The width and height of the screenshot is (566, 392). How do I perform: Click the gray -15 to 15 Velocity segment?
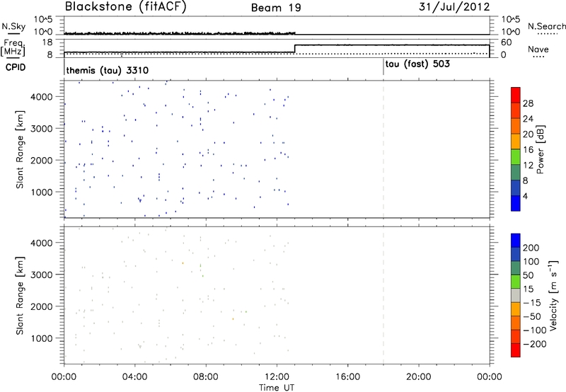(x=516, y=296)
